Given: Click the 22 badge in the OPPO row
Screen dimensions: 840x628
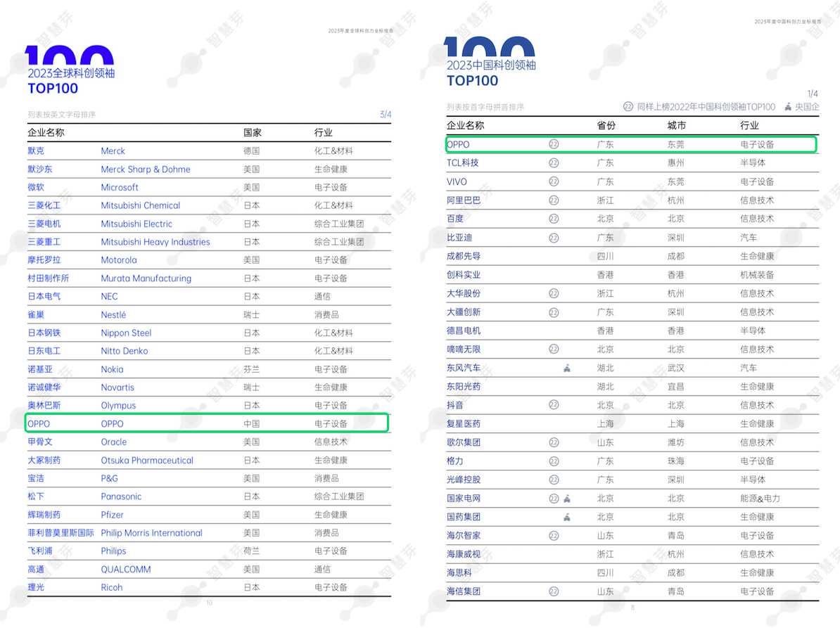Looking at the screenshot, I should pyautogui.click(x=554, y=144).
